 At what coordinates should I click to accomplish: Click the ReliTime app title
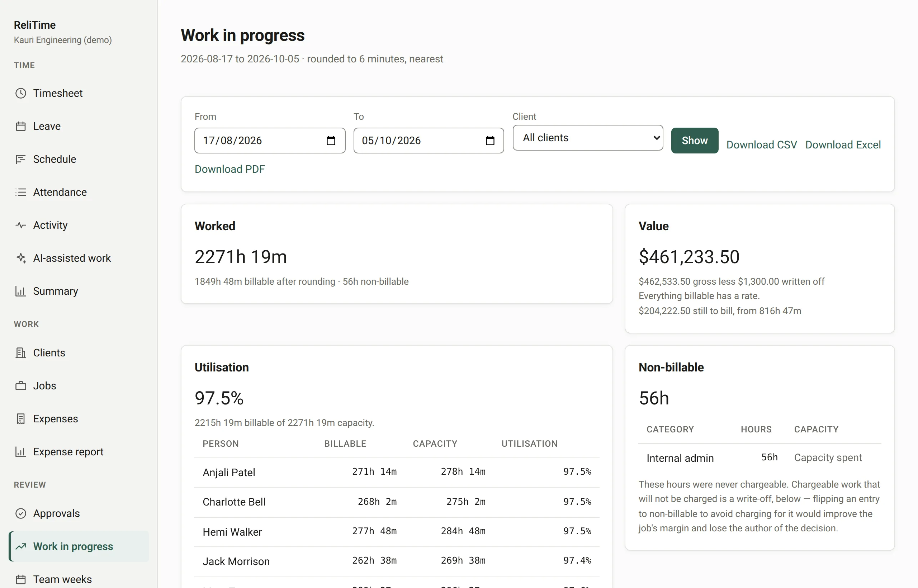[35, 25]
